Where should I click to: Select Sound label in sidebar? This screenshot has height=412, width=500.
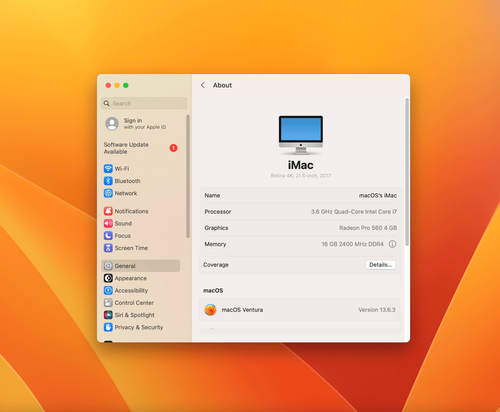coord(123,223)
